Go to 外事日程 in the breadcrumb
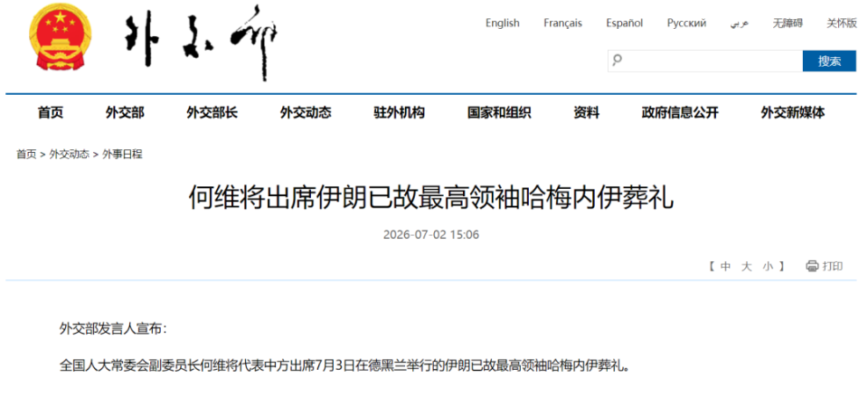The width and height of the screenshot is (868, 406). click(x=122, y=155)
